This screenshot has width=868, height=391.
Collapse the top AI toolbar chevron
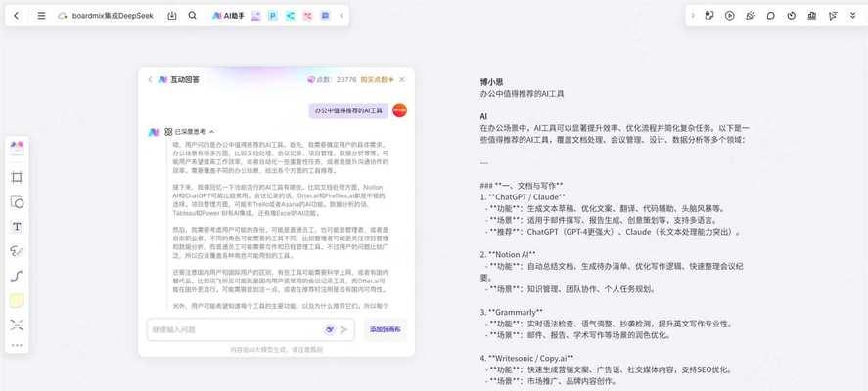point(341,16)
